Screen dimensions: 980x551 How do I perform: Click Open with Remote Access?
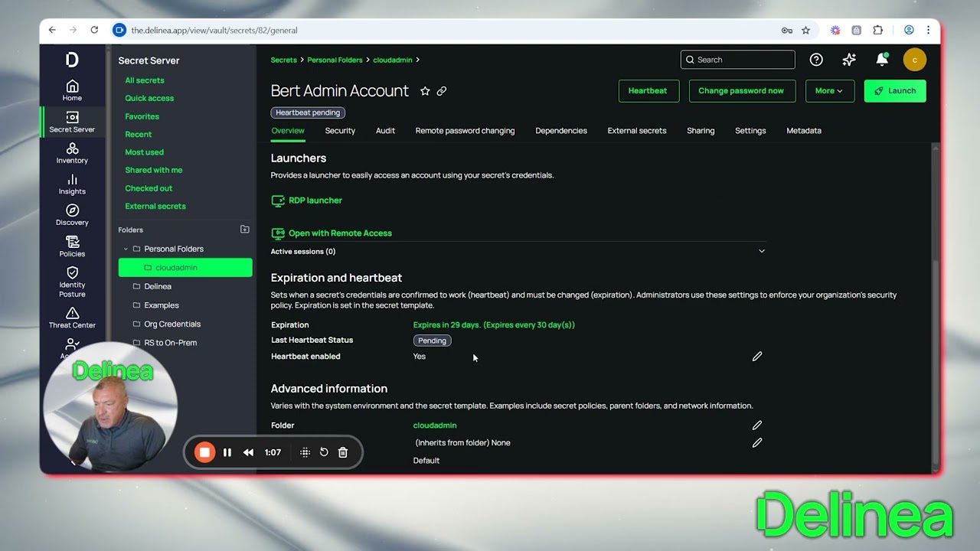click(332, 233)
